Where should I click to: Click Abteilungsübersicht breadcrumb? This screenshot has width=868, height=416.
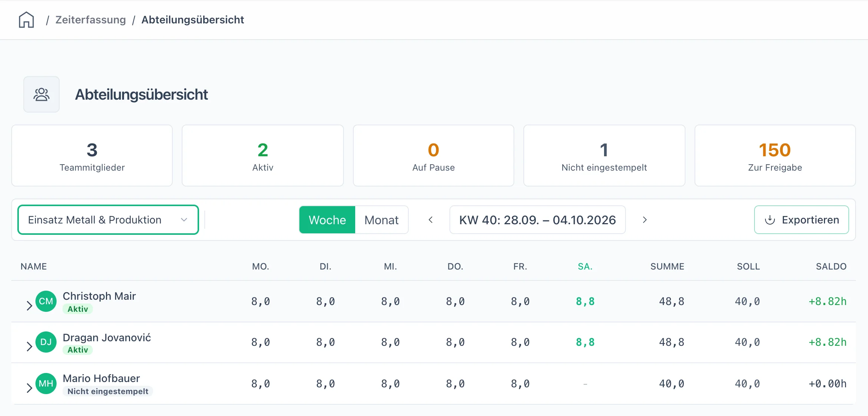pyautogui.click(x=193, y=20)
